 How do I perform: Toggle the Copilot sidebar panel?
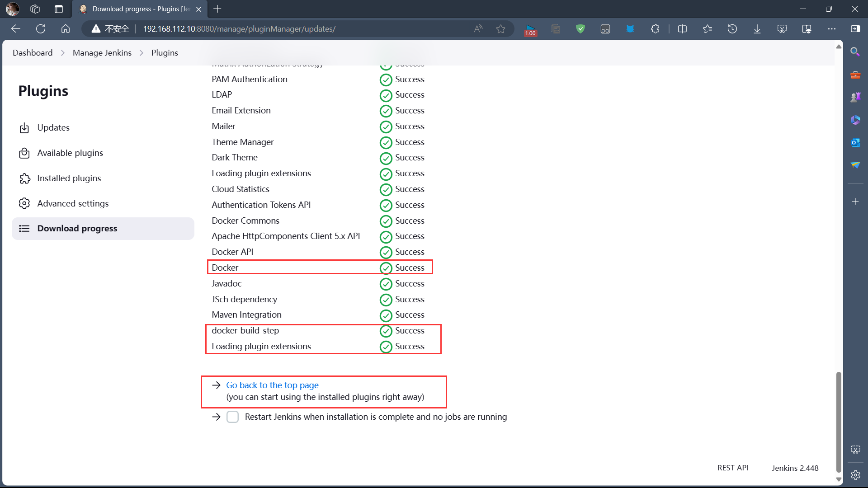point(856,28)
